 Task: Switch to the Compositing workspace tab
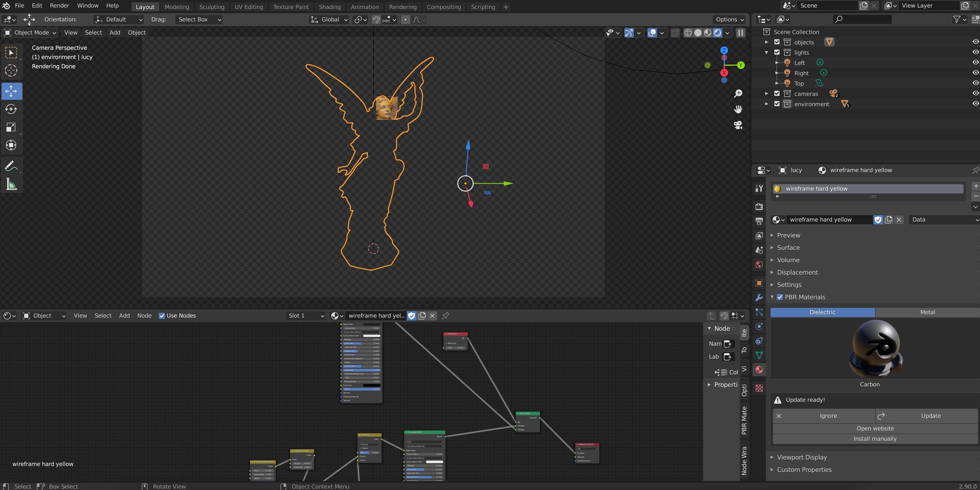point(444,7)
